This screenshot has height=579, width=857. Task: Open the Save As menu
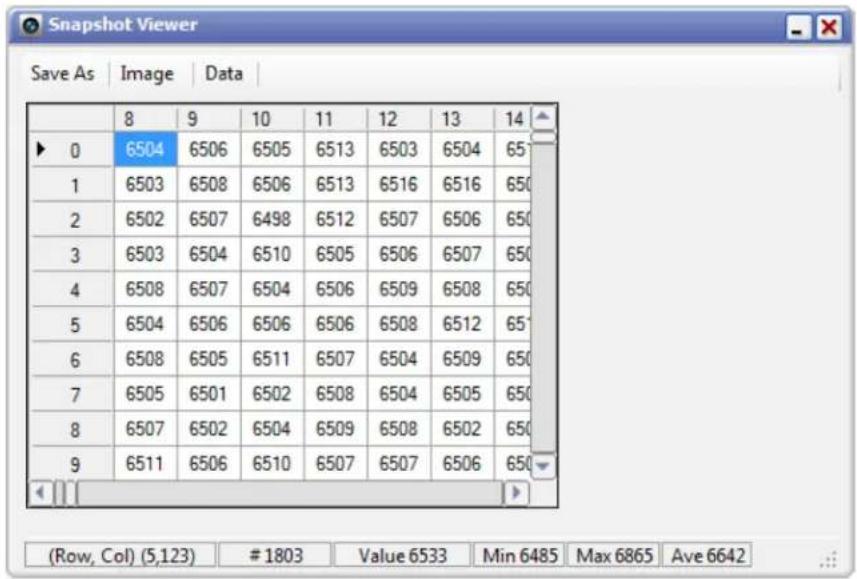[62, 73]
